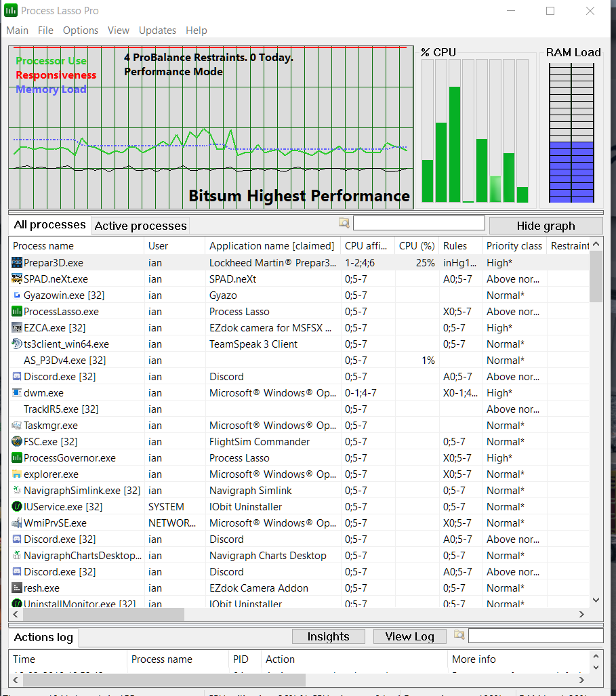Click the SPAD.neXt.exe process icon
The height and width of the screenshot is (696, 616).
17,279
